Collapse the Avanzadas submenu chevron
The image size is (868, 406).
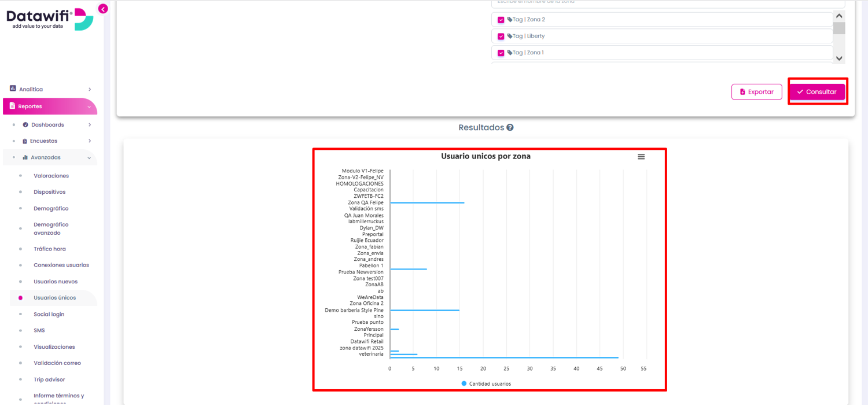pyautogui.click(x=89, y=157)
